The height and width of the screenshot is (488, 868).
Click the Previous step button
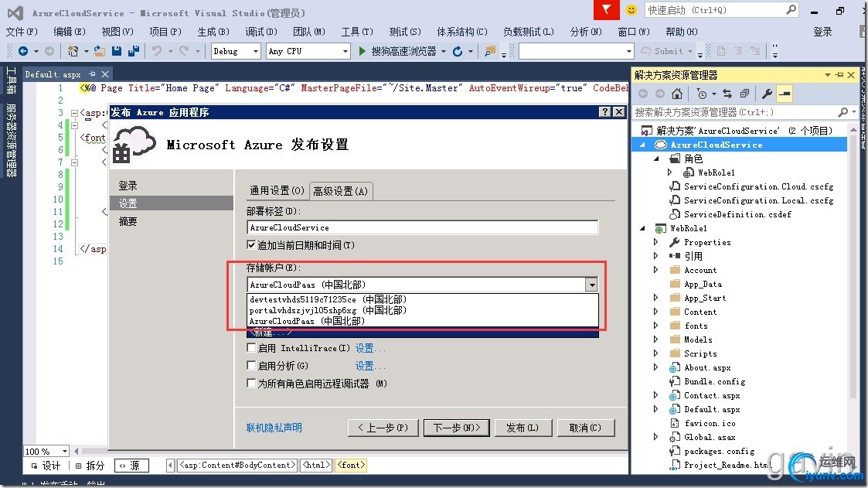383,428
